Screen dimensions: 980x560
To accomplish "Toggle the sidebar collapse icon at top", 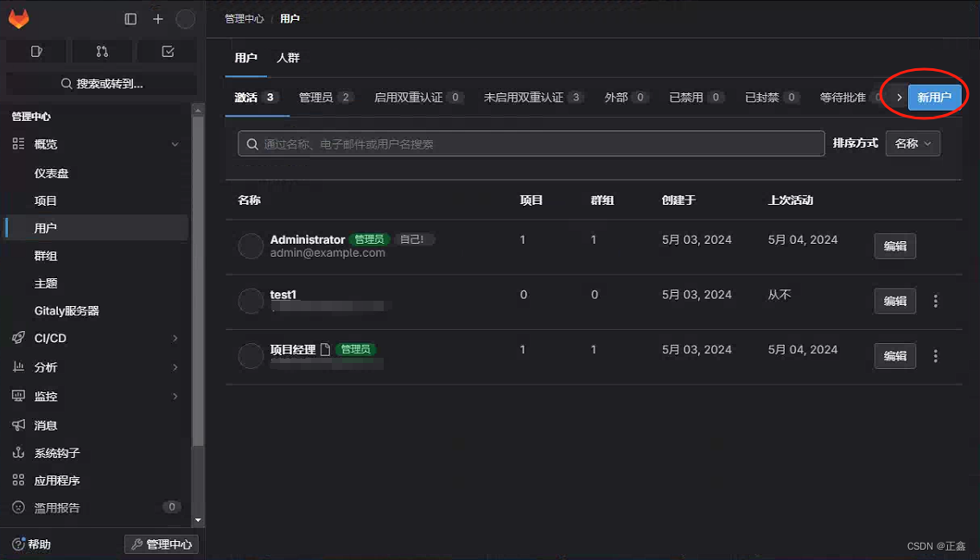I will coord(130,18).
